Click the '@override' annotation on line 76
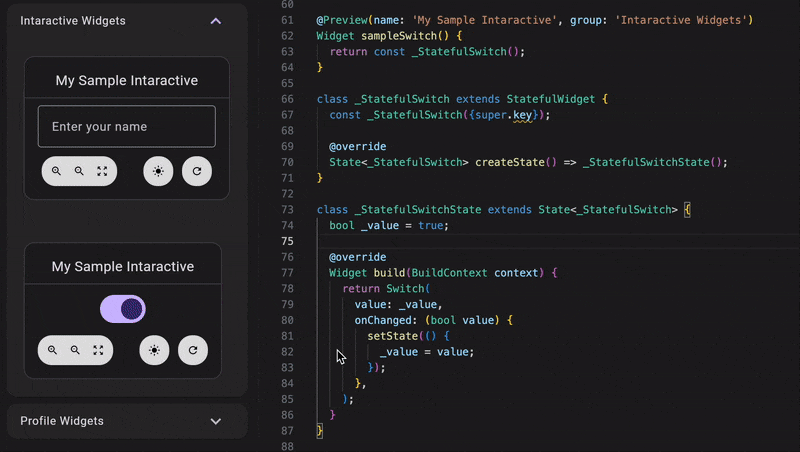 [x=358, y=257]
